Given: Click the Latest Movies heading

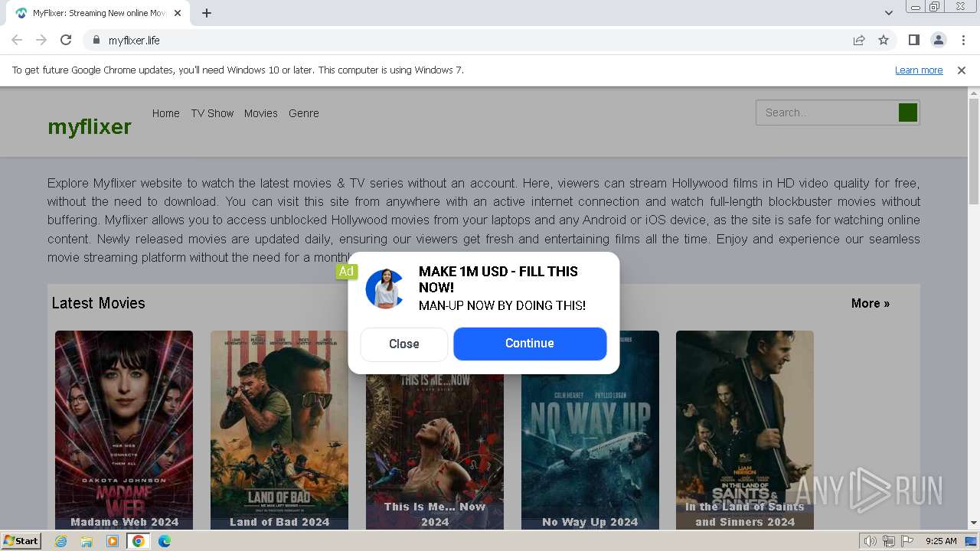Looking at the screenshot, I should pyautogui.click(x=98, y=303).
